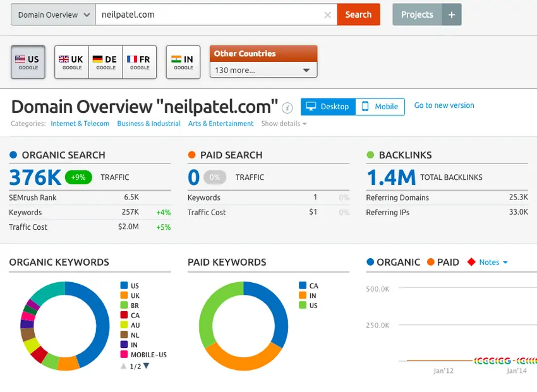Follow the Go to new version link
Viewport: 537px width, 392px height.
click(444, 105)
